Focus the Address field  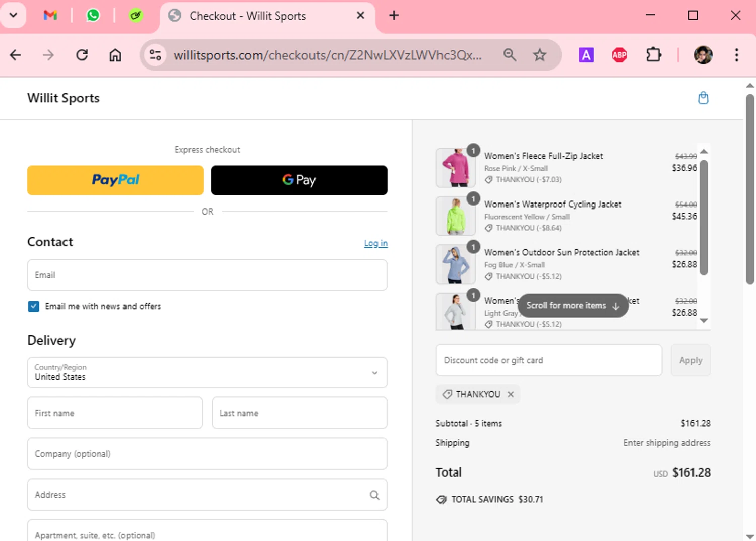point(207,495)
